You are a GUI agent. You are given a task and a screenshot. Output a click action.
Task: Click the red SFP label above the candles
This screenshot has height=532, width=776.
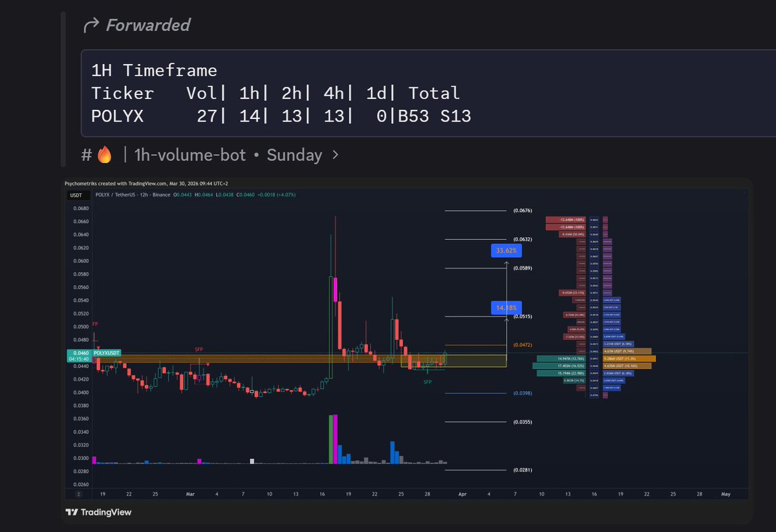199,349
